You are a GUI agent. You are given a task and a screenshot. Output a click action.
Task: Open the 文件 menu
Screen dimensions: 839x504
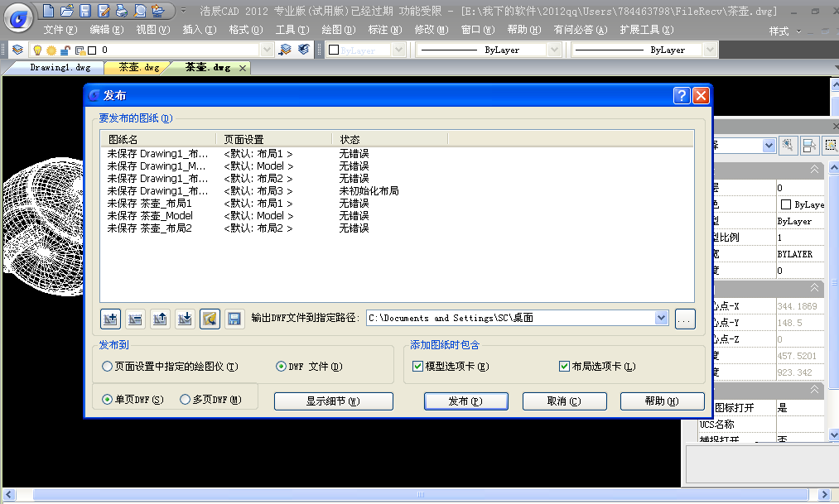click(x=60, y=30)
